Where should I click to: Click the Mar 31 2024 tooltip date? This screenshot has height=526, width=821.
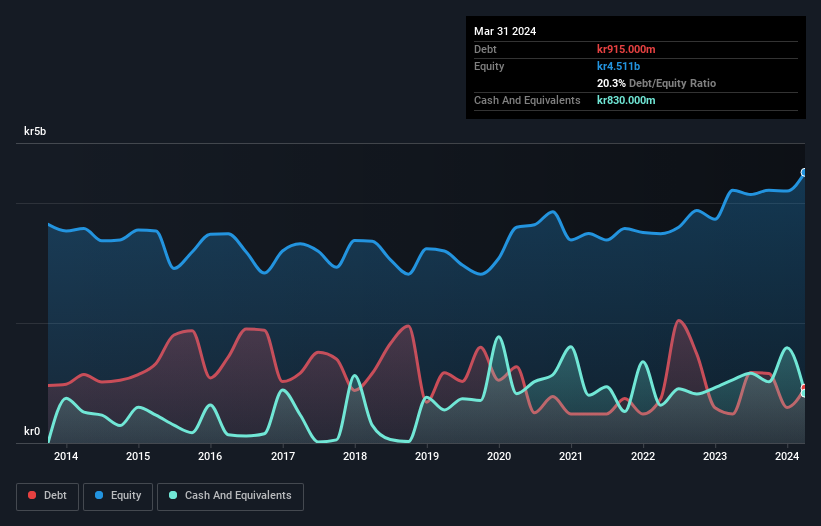pos(505,31)
